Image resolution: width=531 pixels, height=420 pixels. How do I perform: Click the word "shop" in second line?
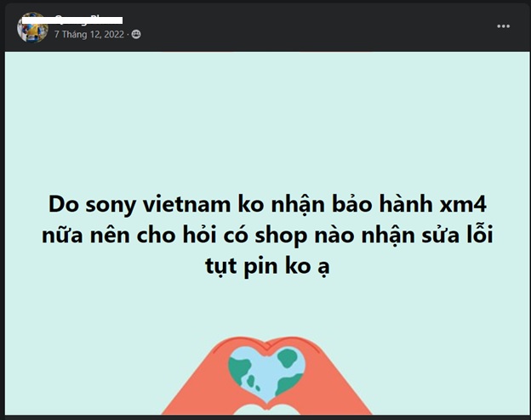[281, 236]
